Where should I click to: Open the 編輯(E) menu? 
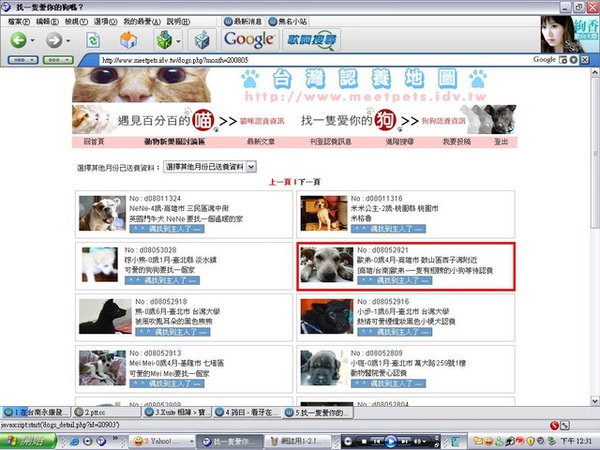click(x=47, y=21)
